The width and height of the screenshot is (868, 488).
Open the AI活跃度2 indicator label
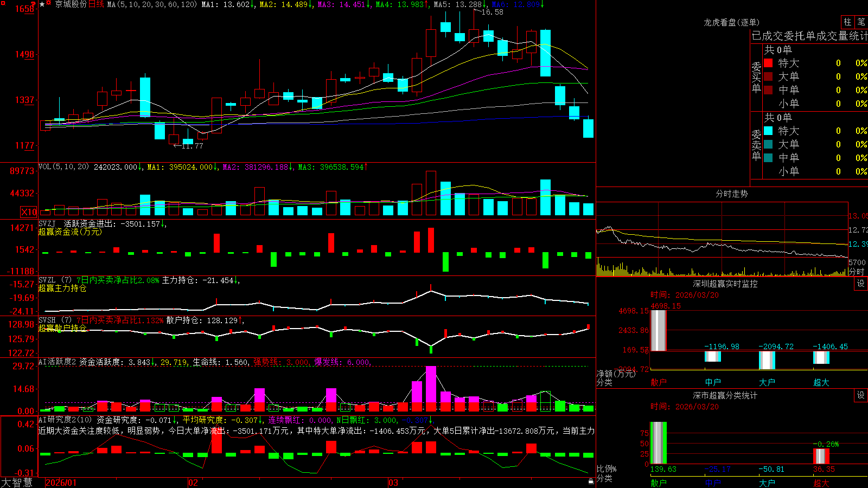[58, 362]
